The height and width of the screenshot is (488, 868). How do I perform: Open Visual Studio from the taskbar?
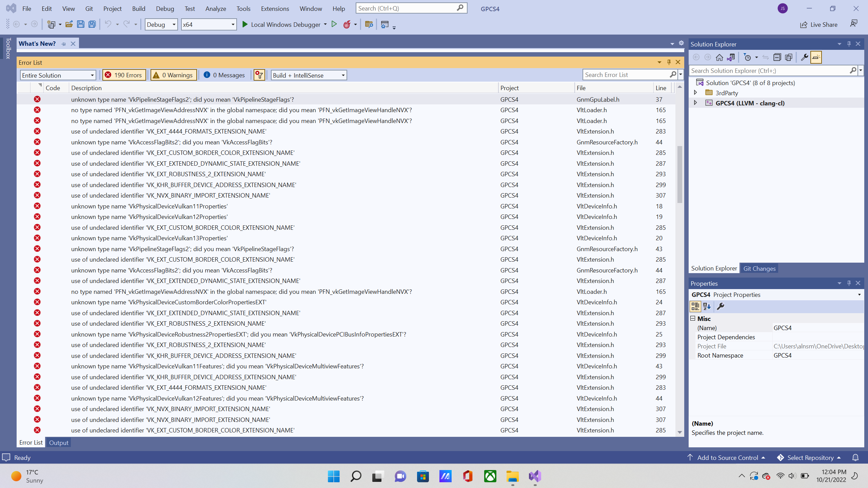pos(535,476)
